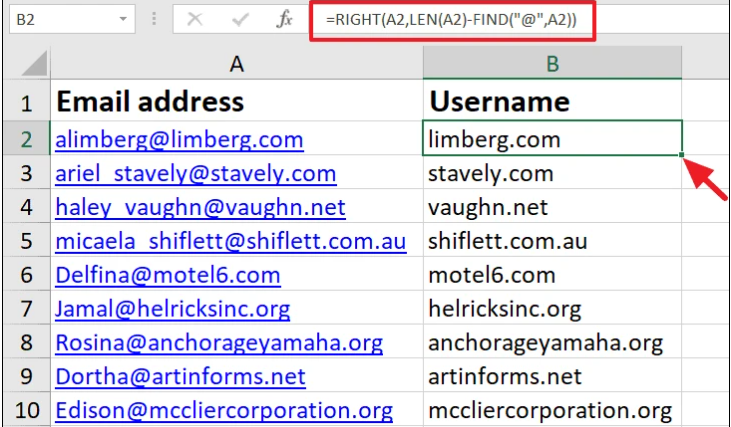Select cell containing stavely.com
Image resolution: width=731 pixels, height=427 pixels.
tap(552, 172)
